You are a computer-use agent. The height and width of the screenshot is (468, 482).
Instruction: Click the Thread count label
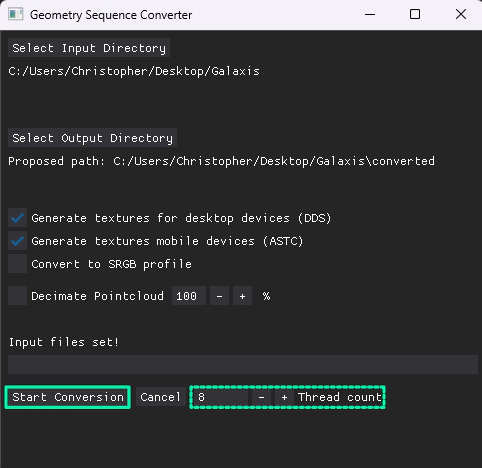click(x=340, y=397)
